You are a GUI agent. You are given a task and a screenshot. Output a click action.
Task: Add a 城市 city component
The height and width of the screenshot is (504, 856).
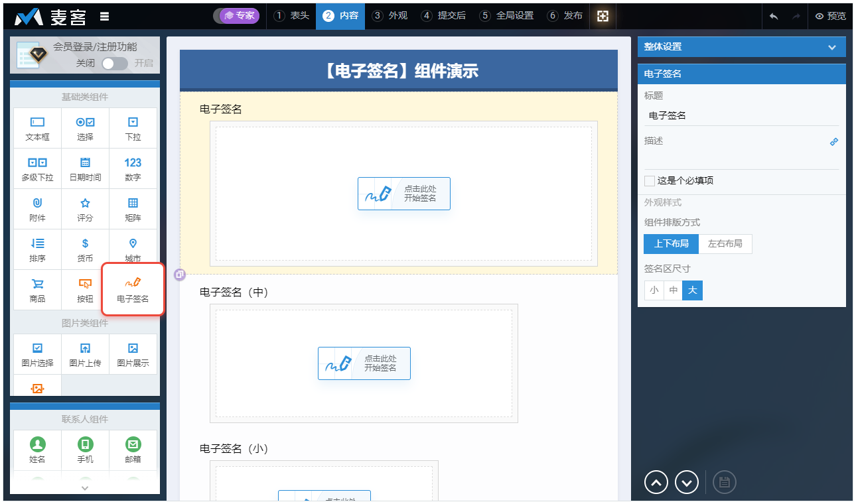(133, 250)
